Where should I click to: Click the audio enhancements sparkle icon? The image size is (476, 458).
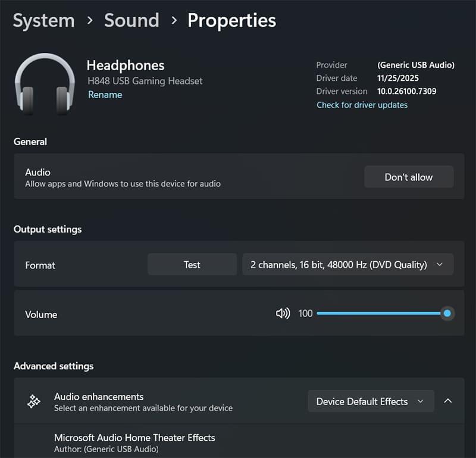pyautogui.click(x=33, y=401)
